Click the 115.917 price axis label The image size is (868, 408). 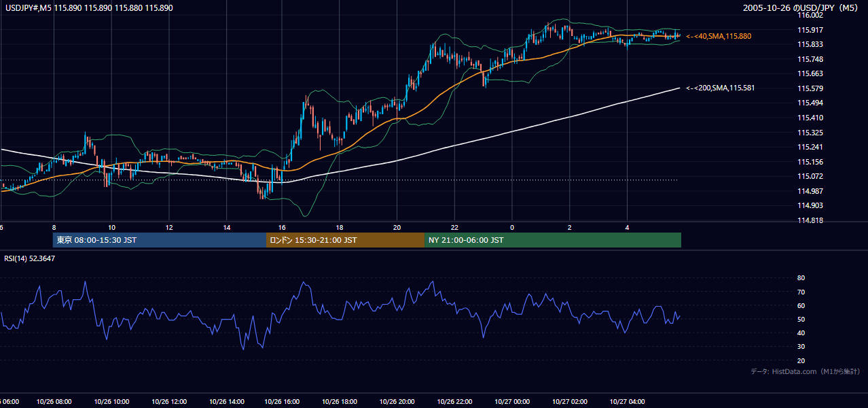810,29
